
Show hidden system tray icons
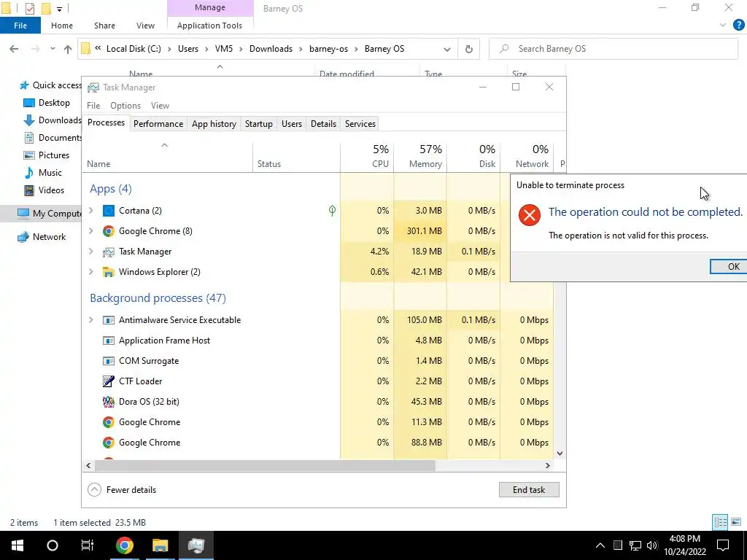coord(600,545)
